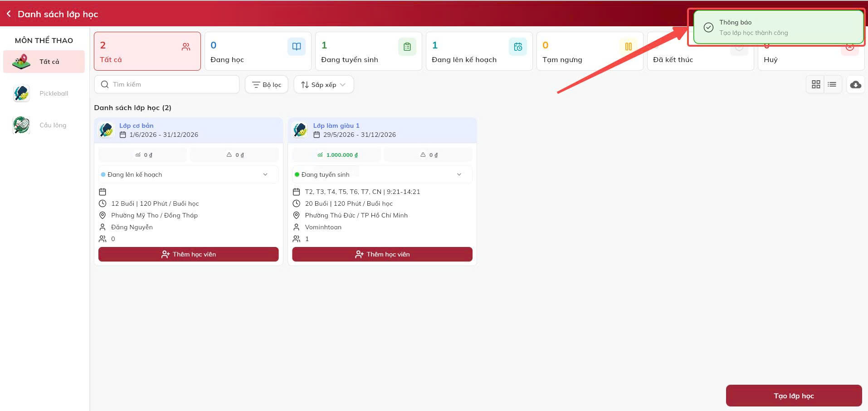Click the Lớp cơ bản class avatar

107,130
